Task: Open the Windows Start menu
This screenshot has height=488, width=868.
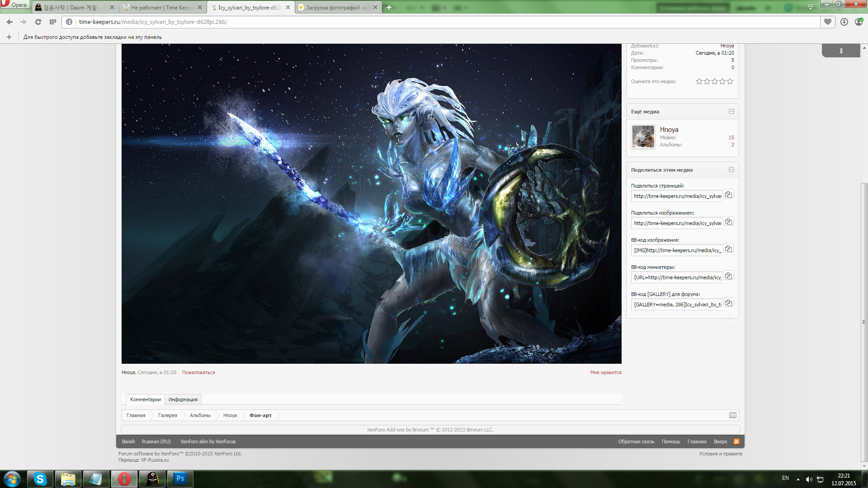Action: [12, 479]
